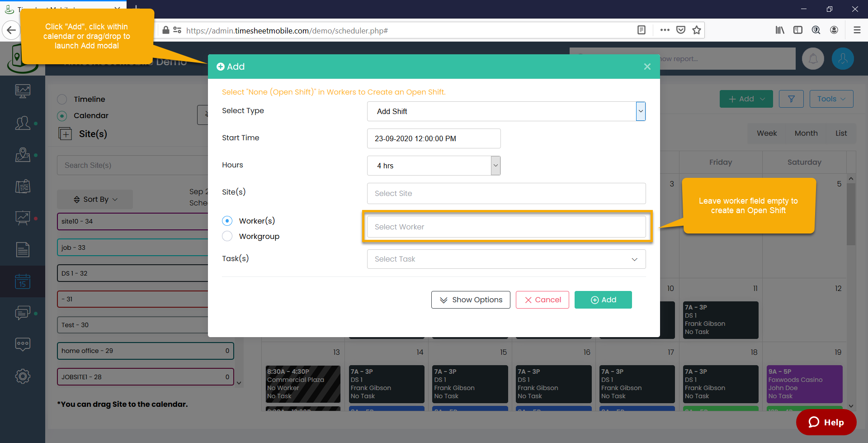Switch to the Week view tab

click(x=767, y=133)
